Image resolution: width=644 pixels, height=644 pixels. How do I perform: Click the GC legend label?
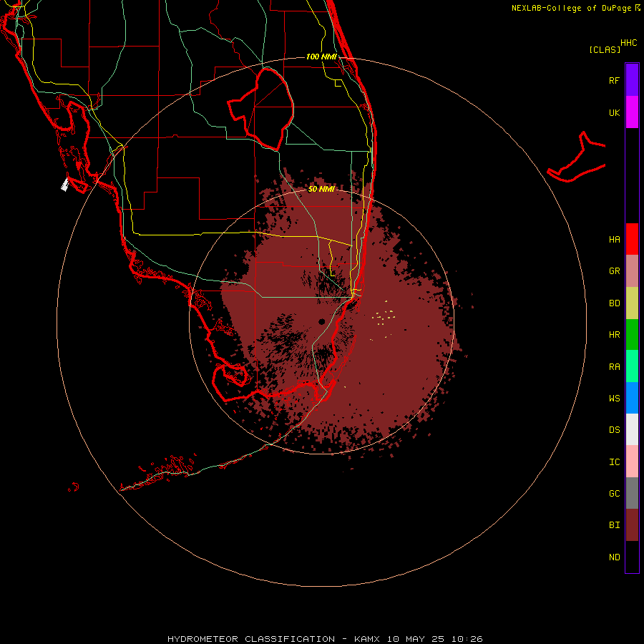[614, 493]
